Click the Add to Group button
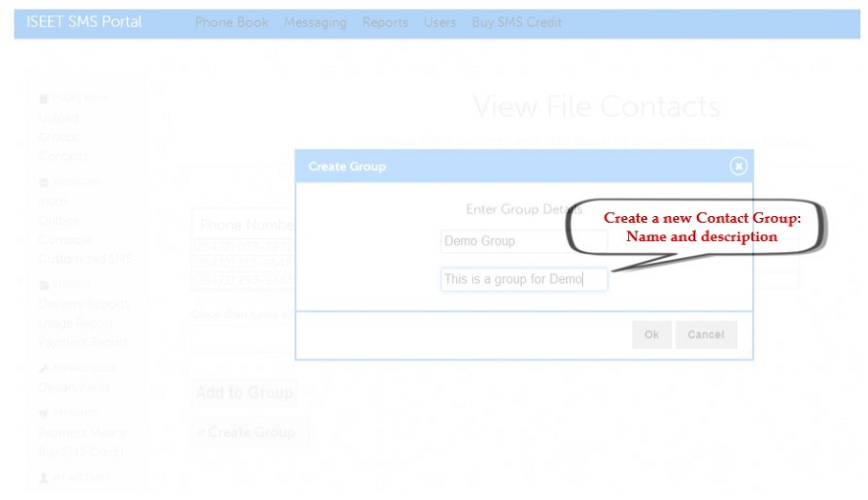Viewport: 868px width, 500px height. (x=244, y=392)
